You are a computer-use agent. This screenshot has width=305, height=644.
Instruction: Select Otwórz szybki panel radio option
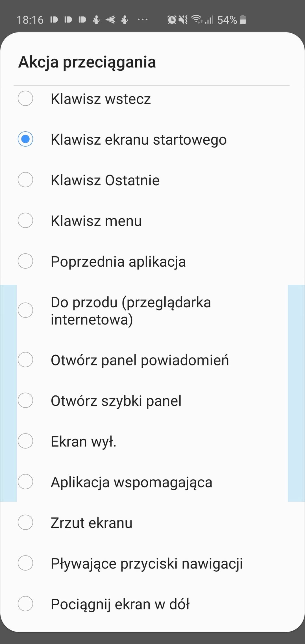tap(25, 401)
